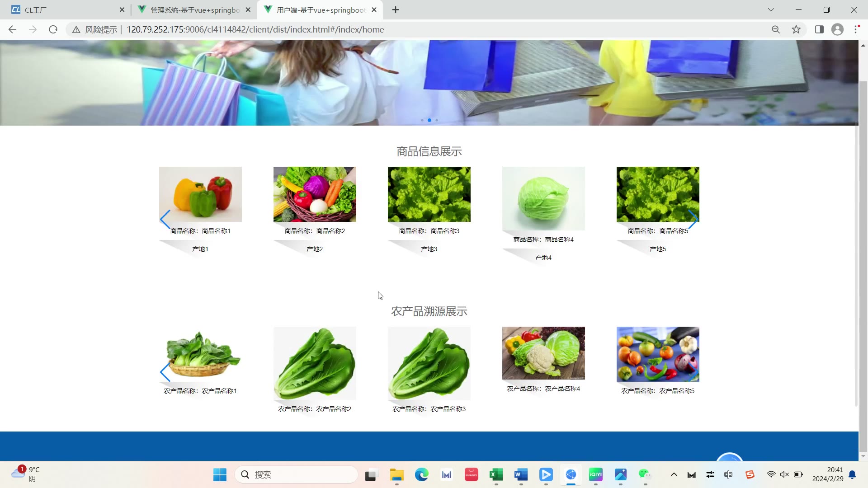This screenshot has width=868, height=488.
Task: Select the active middle banner carousel dot
Action: pyautogui.click(x=429, y=120)
